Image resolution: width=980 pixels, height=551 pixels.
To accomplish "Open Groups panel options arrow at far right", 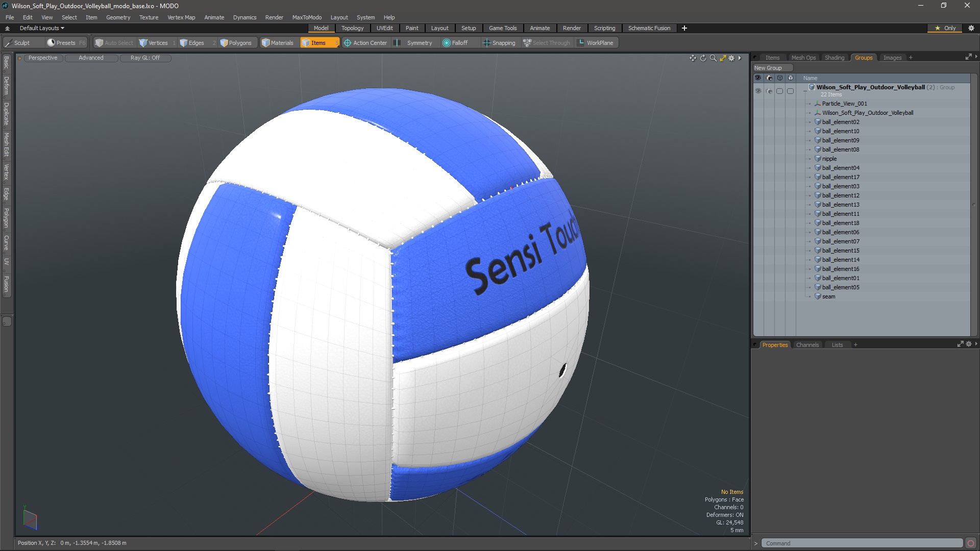I will (976, 57).
